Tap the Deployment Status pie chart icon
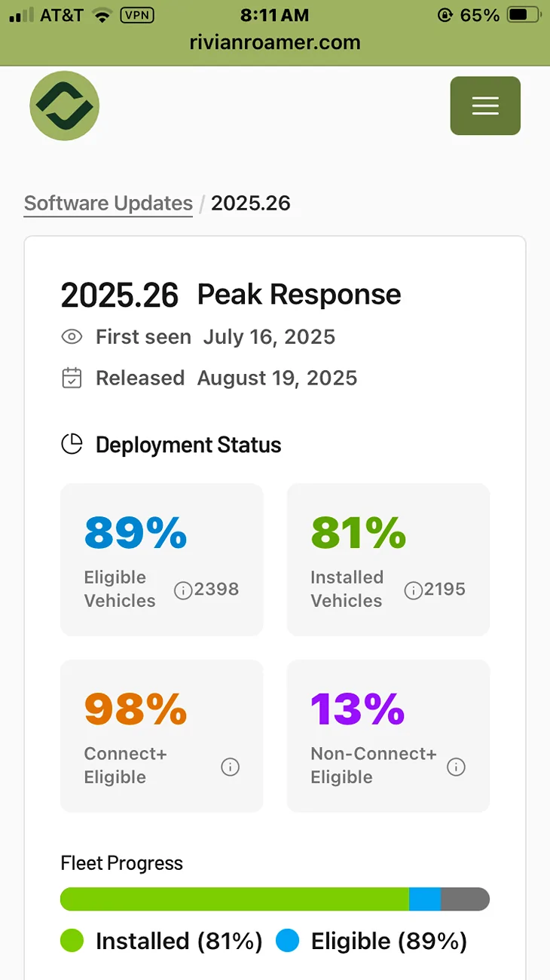The height and width of the screenshot is (980, 550). 72,445
